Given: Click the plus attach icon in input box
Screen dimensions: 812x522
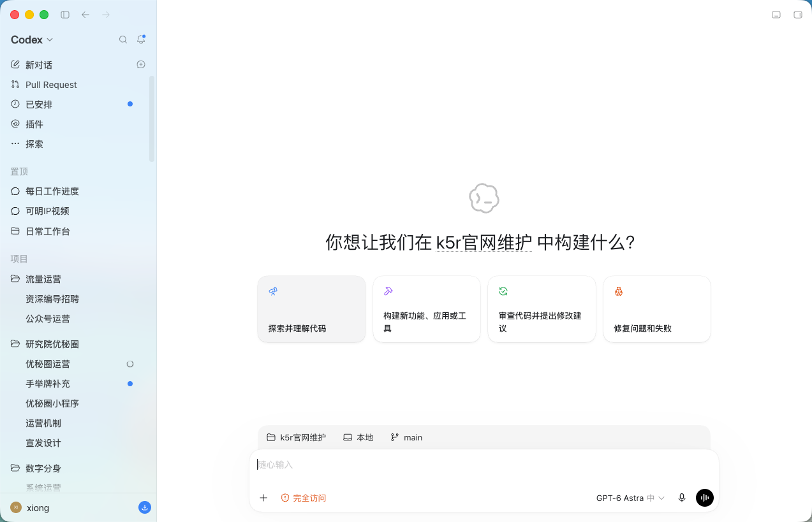Looking at the screenshot, I should 263,498.
